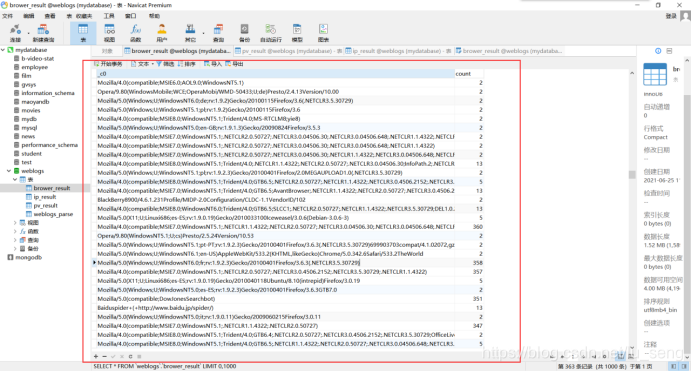Click the 排序 (Sort) icon
Image resolution: width=692 pixels, height=371 pixels.
click(187, 64)
